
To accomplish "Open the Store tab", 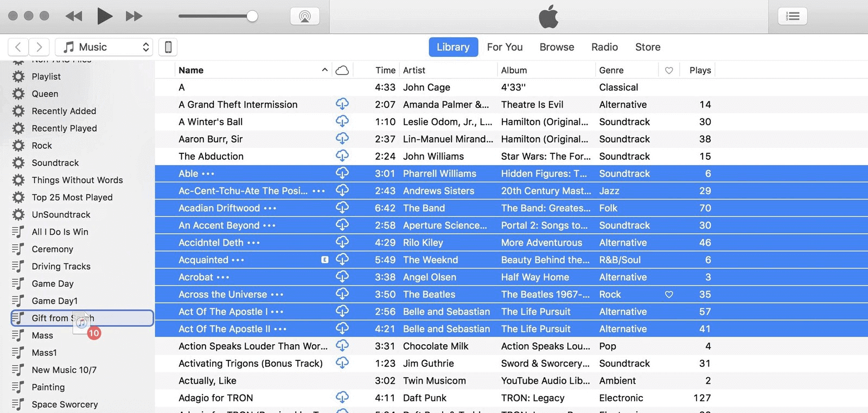I will tap(648, 47).
